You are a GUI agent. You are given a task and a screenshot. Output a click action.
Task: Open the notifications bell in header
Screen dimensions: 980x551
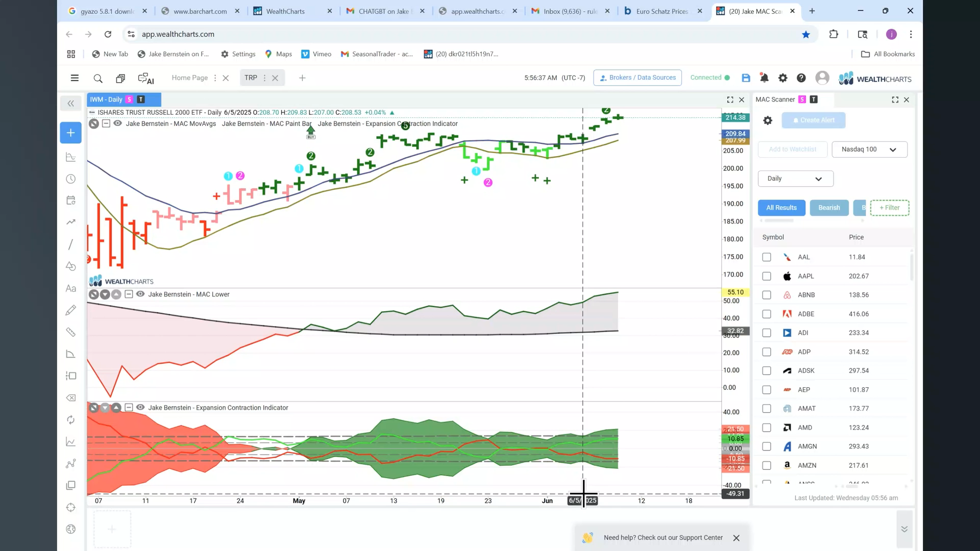click(764, 78)
